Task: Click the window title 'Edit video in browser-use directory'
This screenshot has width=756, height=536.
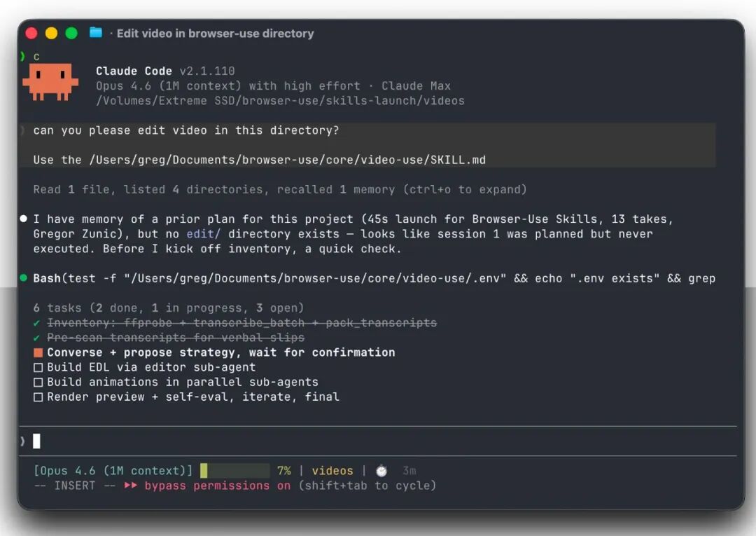Action: (215, 34)
